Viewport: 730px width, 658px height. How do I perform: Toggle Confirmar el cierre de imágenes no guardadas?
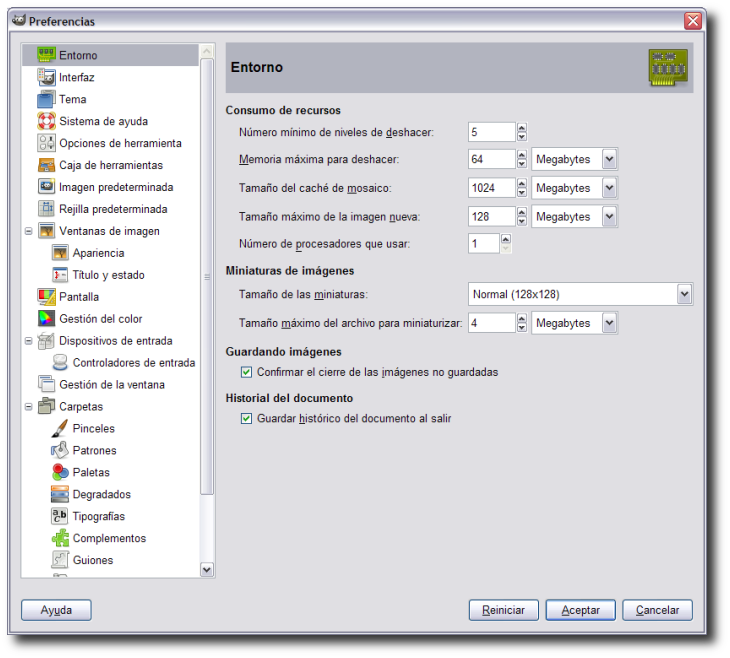(x=247, y=372)
